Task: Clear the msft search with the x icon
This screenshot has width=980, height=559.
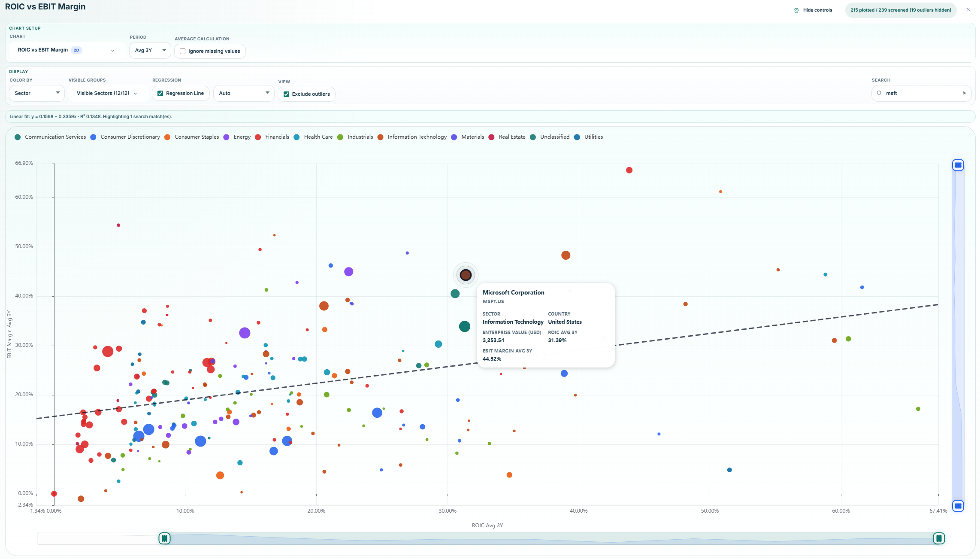Action: [x=964, y=93]
